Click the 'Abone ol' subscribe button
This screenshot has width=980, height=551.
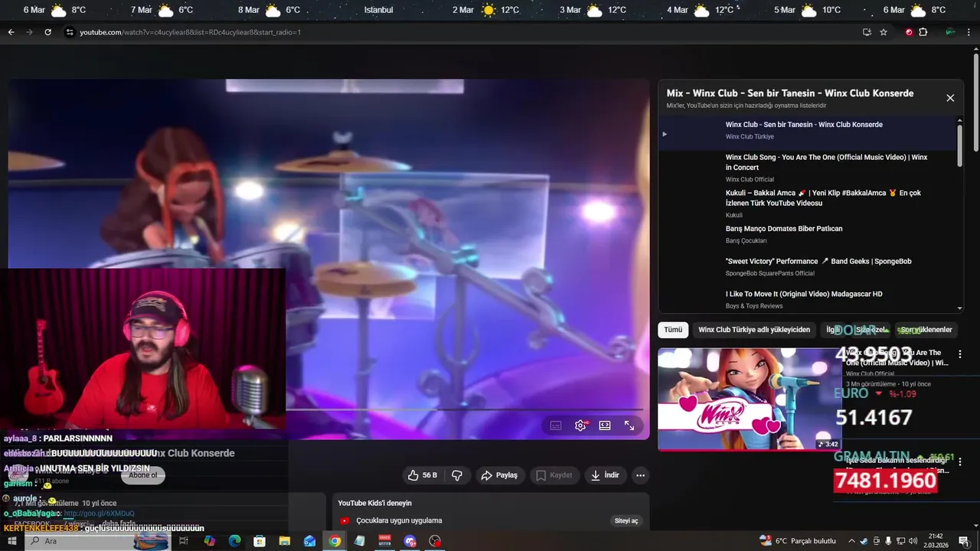pyautogui.click(x=142, y=475)
